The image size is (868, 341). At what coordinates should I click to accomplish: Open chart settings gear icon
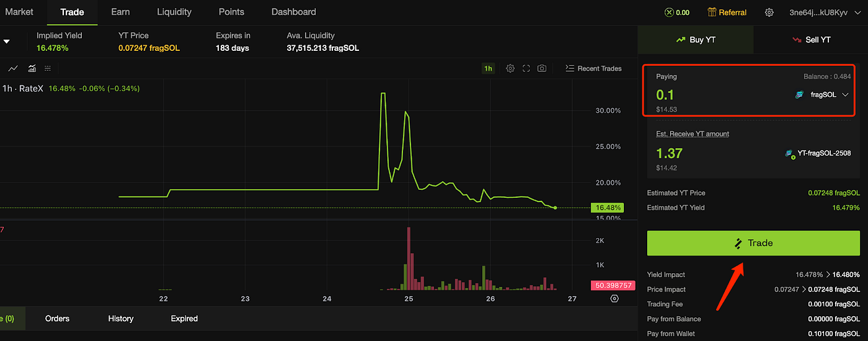(x=510, y=68)
